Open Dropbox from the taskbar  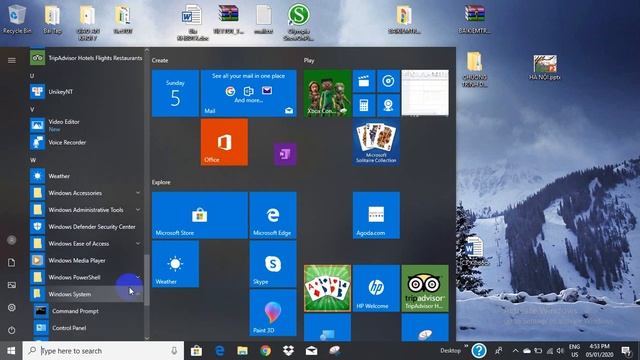tap(289, 351)
